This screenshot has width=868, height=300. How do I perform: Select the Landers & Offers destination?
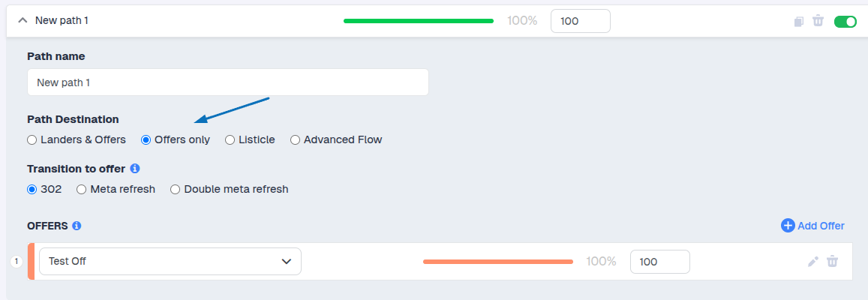(x=32, y=139)
